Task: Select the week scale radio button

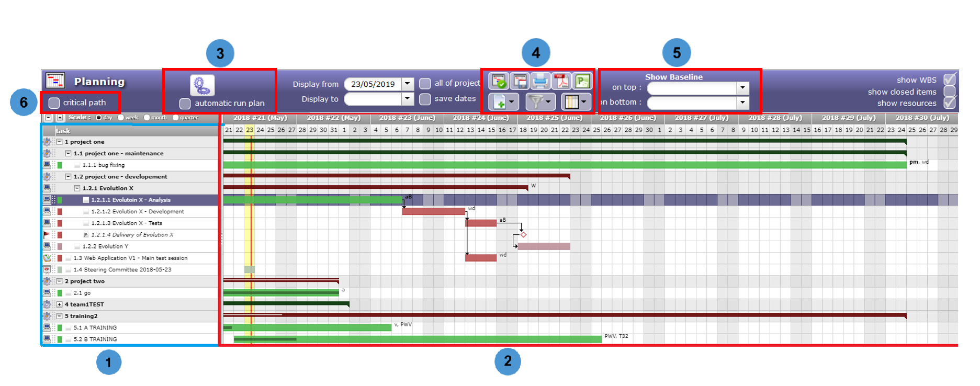Action: (x=121, y=118)
